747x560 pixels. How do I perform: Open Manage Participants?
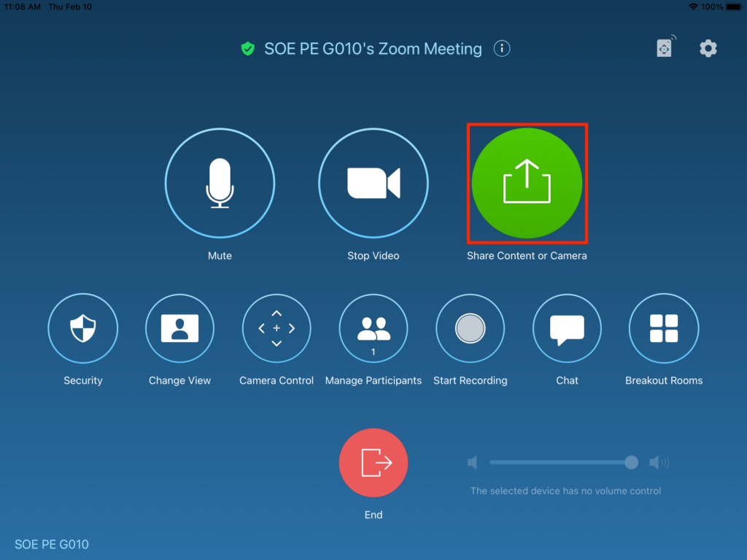(x=373, y=328)
